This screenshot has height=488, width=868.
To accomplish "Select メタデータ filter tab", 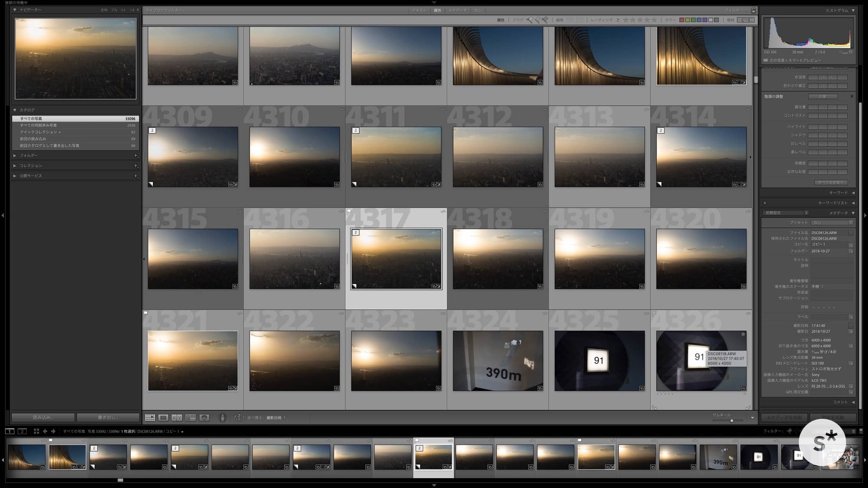I will [x=457, y=10].
